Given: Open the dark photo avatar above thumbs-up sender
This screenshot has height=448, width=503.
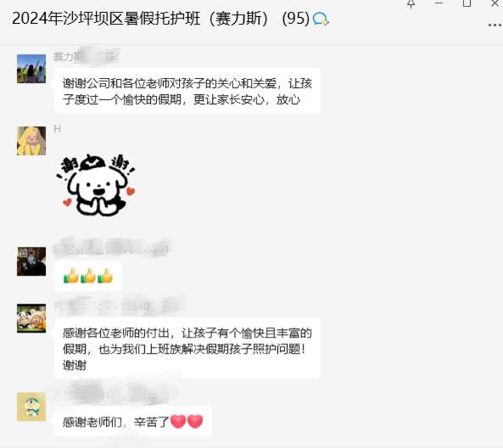Looking at the screenshot, I should pyautogui.click(x=31, y=261).
